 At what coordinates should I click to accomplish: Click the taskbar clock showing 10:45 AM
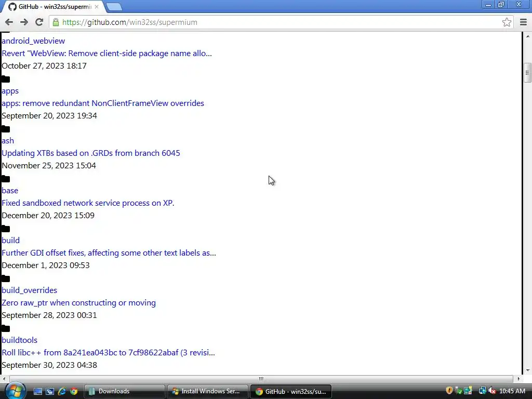click(x=512, y=391)
